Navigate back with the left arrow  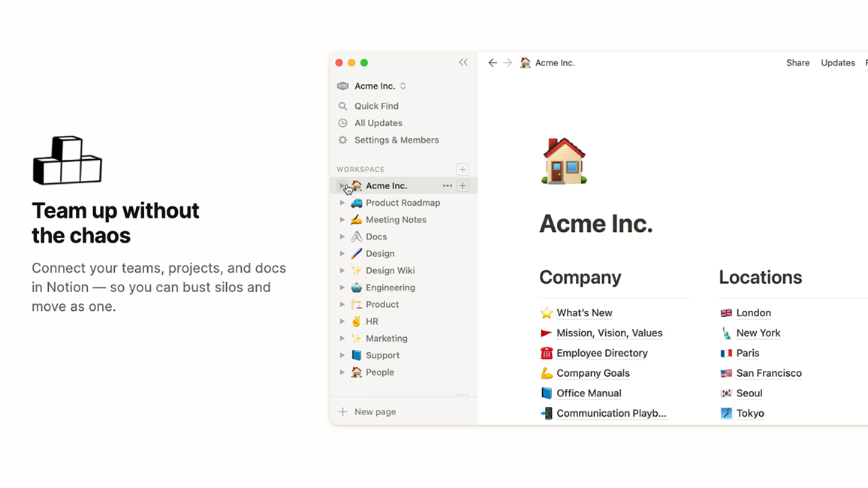493,62
